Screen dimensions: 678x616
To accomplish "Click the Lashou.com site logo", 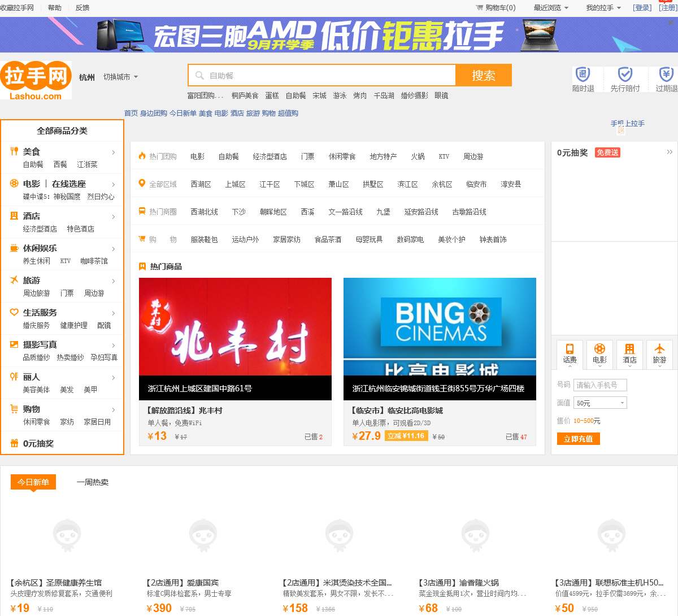I will click(x=36, y=80).
